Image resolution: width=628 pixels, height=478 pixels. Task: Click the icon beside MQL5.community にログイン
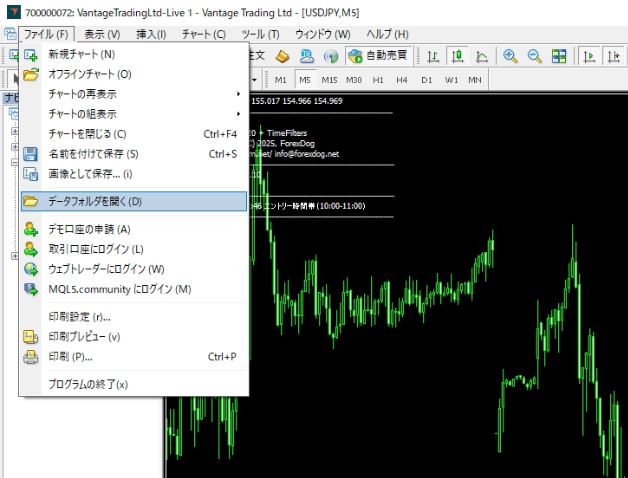pos(31,289)
